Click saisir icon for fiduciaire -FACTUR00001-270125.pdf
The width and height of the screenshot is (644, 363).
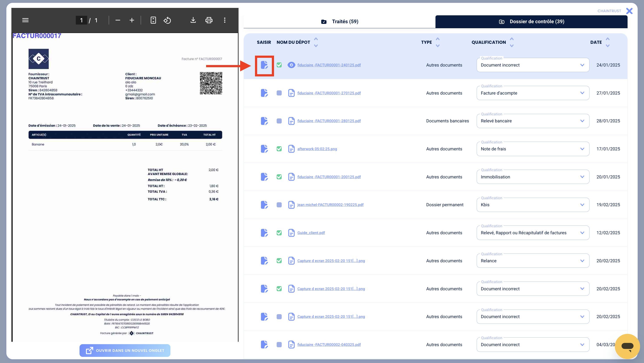(264, 93)
